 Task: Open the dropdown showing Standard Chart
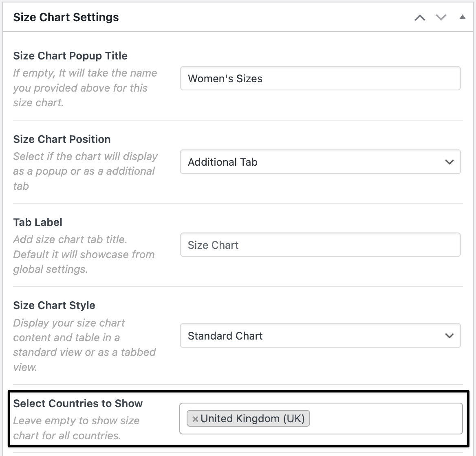[x=320, y=335]
